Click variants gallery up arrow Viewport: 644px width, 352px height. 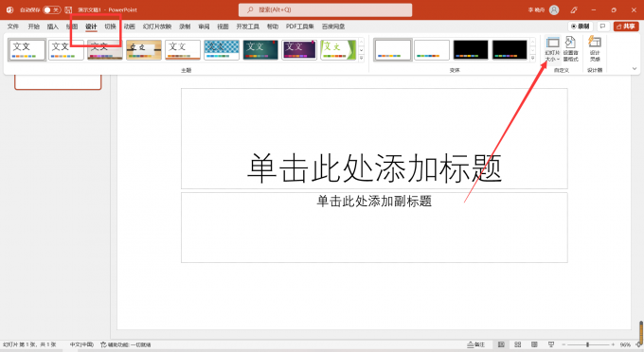coord(532,42)
